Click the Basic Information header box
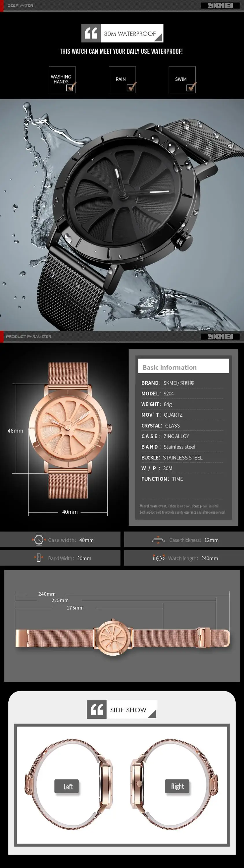This screenshot has width=244, height=868. 183,367
